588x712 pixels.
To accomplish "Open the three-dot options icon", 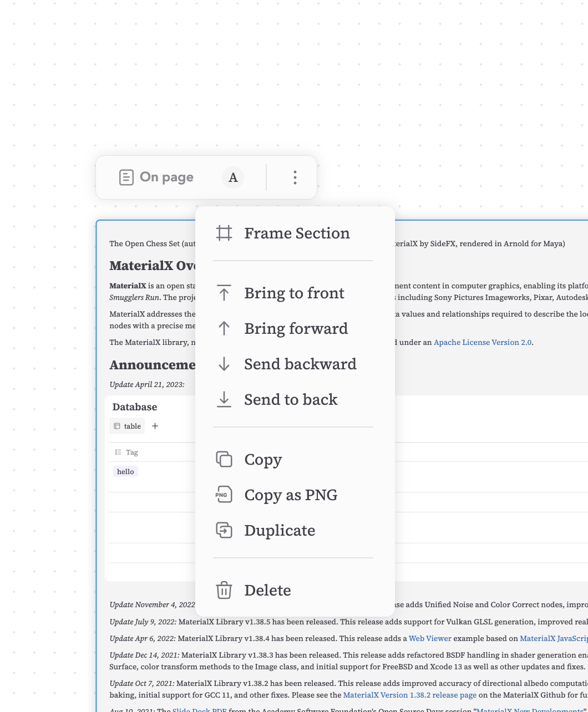I will click(x=295, y=177).
